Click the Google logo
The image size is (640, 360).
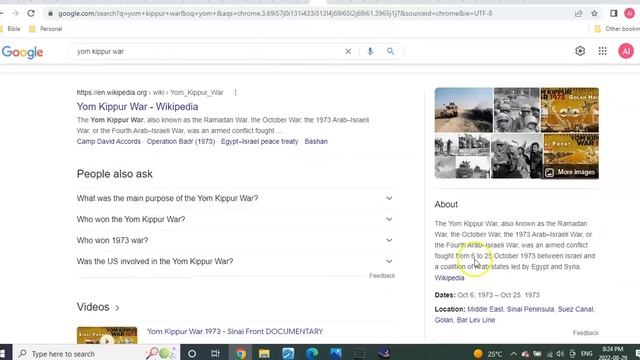[22, 52]
